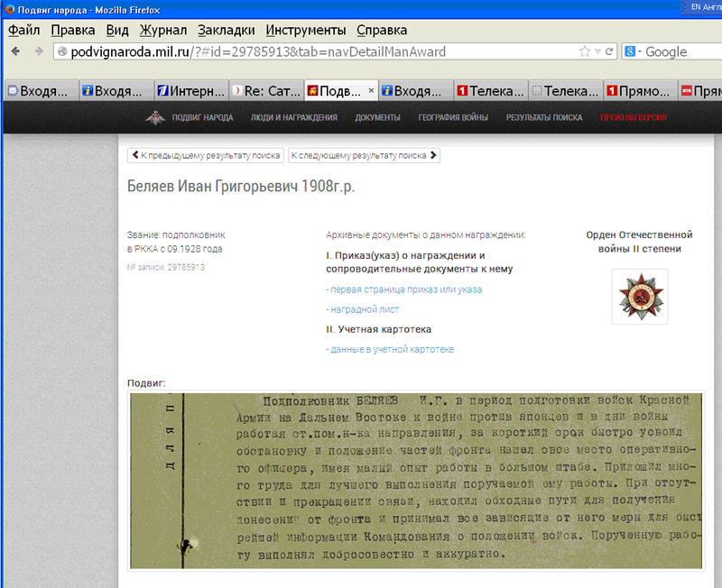Click the site identity globe icon in address bar
722x588 pixels.
coord(62,51)
